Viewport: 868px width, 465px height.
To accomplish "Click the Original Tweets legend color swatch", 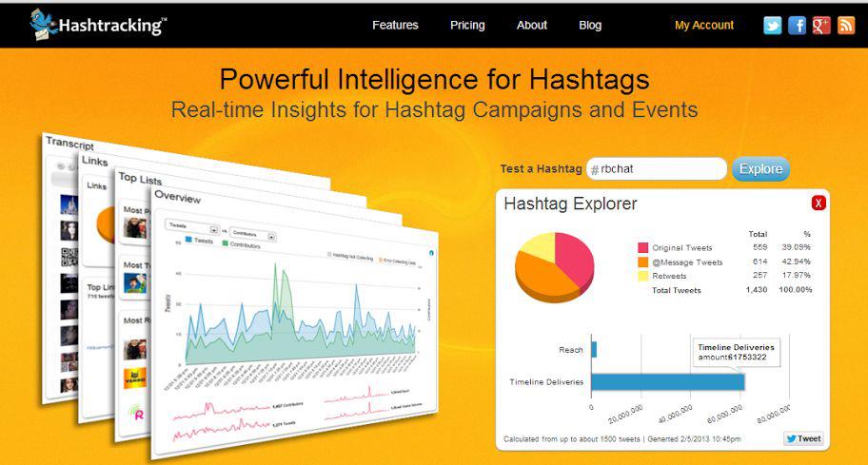I will click(x=642, y=248).
